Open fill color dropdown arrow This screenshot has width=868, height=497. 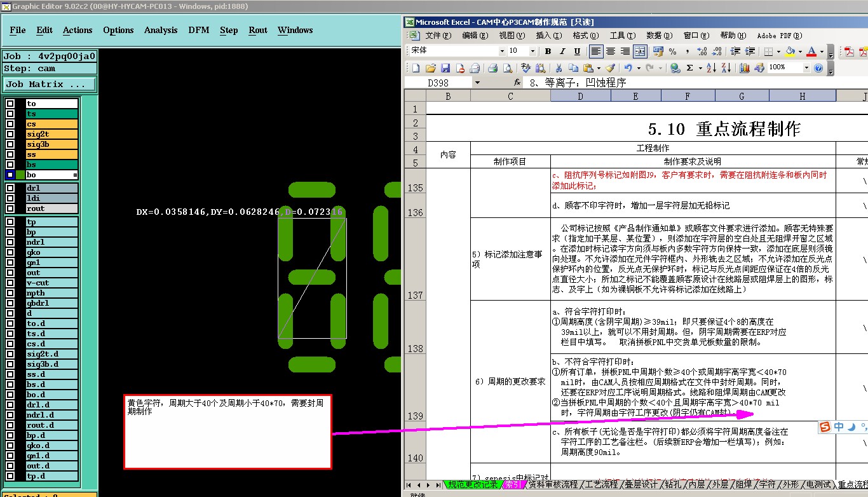[x=800, y=51]
